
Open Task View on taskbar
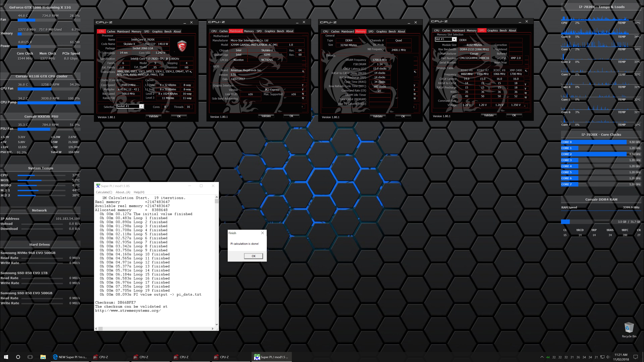[x=30, y=357]
